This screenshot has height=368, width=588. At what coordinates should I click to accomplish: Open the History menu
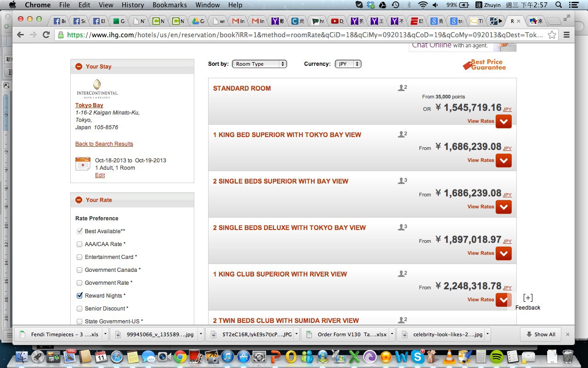tap(133, 5)
